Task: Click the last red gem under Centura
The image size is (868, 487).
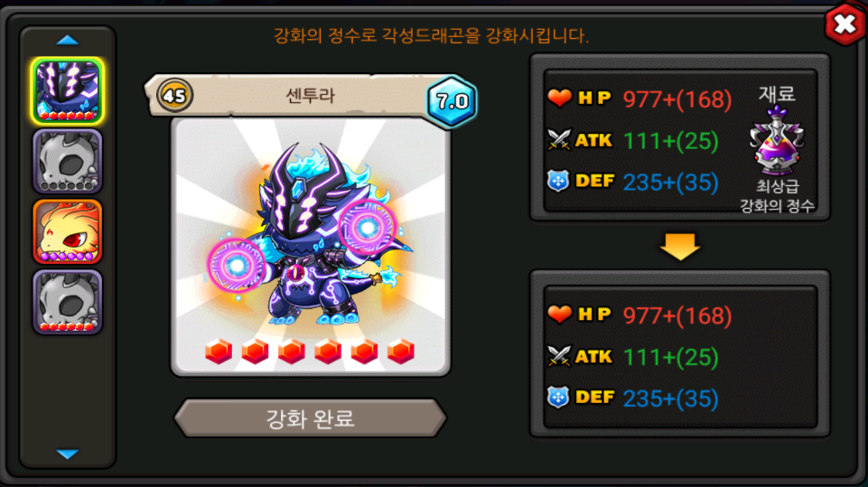Action: 401,351
